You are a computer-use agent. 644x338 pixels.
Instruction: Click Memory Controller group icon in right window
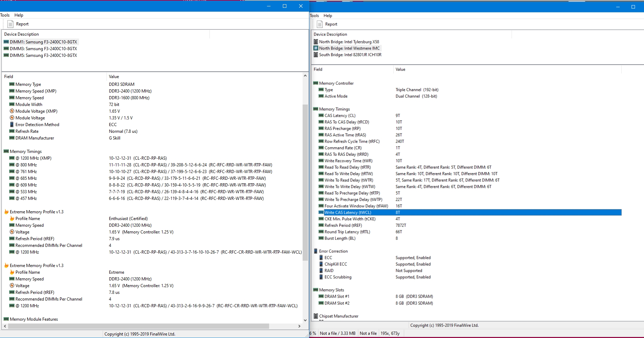click(x=316, y=83)
